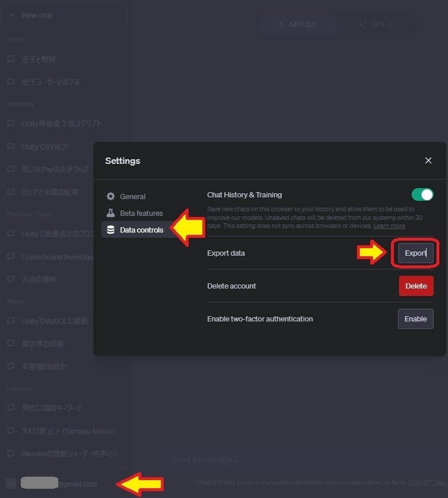Click the red Delete account button
Viewport: 448px width, 498px height.
coord(416,286)
